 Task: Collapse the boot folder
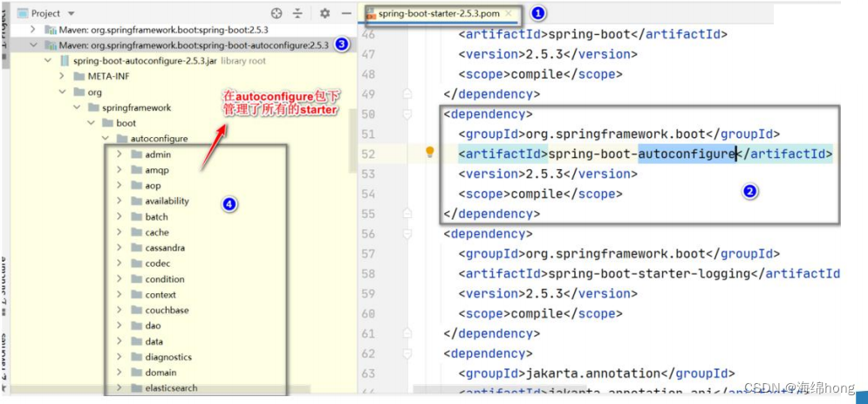pyautogui.click(x=91, y=123)
